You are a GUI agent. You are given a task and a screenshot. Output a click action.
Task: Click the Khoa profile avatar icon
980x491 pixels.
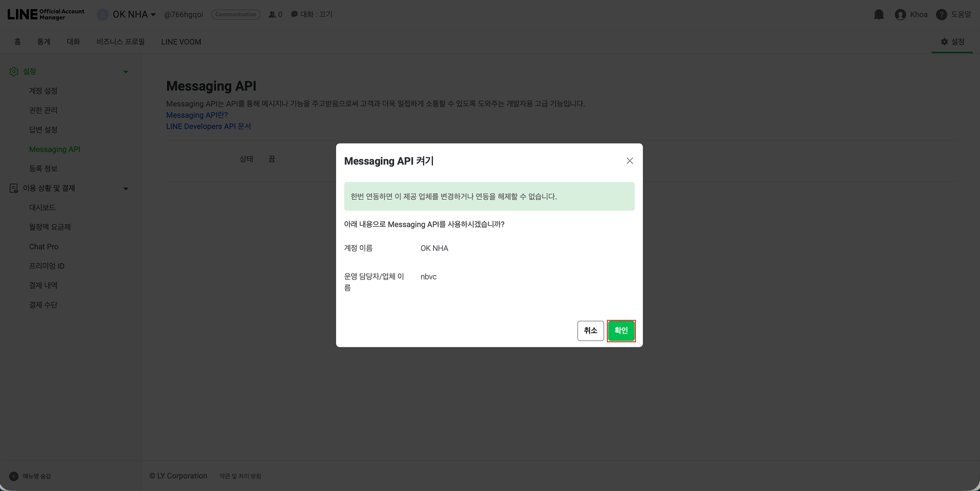click(x=901, y=14)
